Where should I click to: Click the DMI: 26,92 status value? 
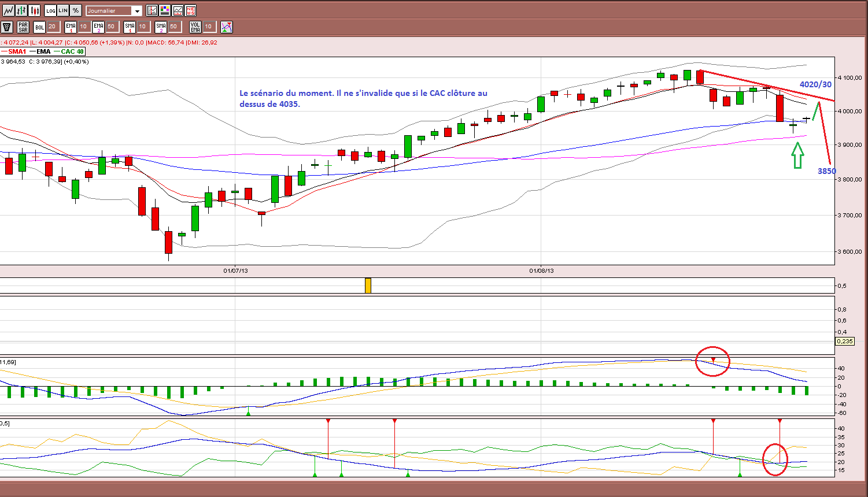click(x=202, y=42)
